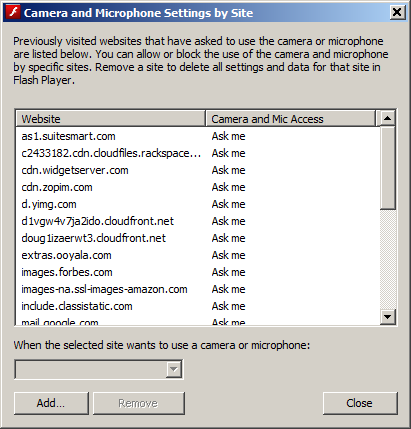The height and width of the screenshot is (429, 411).
Task: Click the vertical scrollbar thumb of the site list
Action: (387, 168)
